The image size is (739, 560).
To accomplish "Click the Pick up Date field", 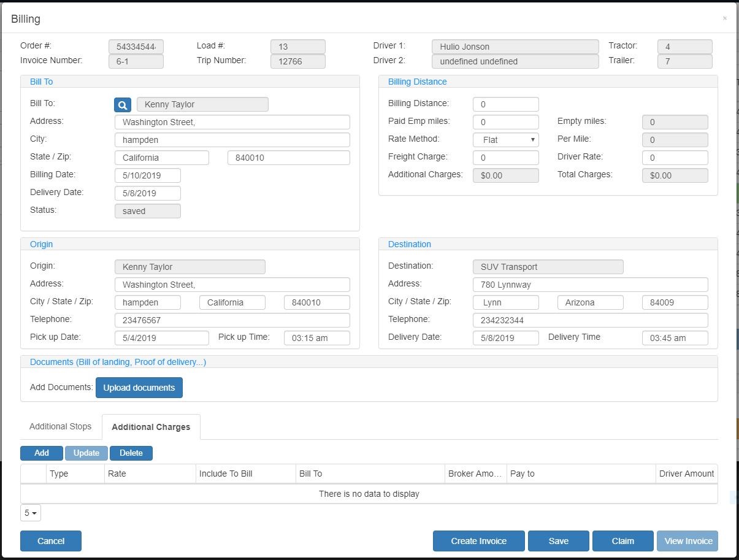I will [x=162, y=338].
